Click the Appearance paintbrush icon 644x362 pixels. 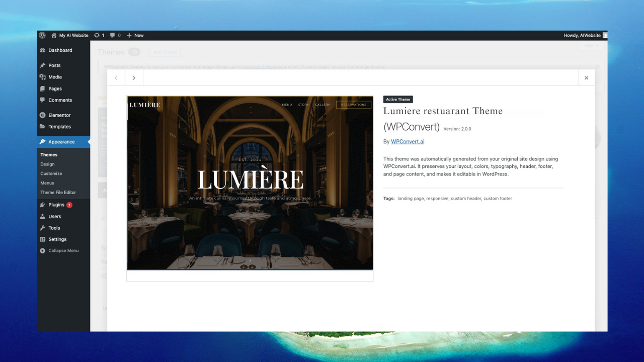(x=43, y=142)
